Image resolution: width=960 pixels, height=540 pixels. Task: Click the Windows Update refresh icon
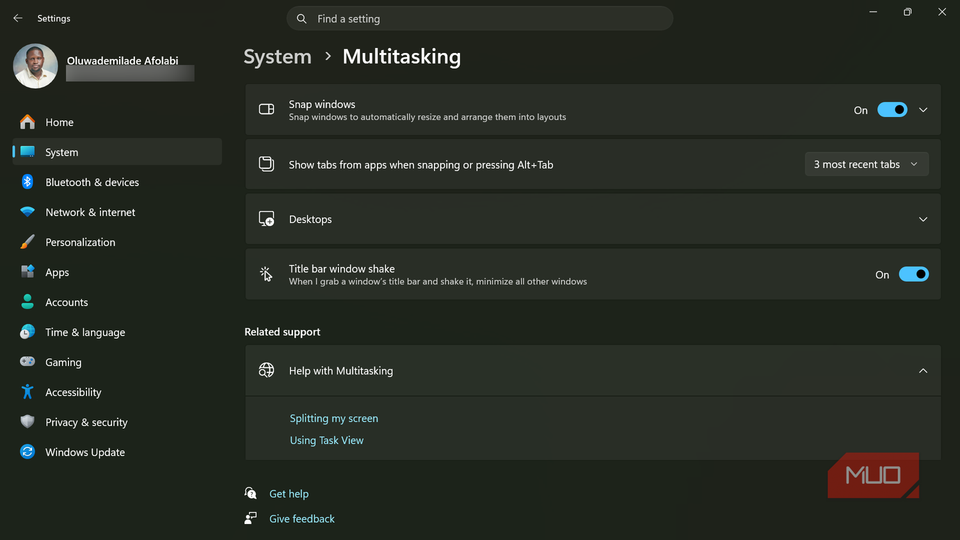[28, 452]
